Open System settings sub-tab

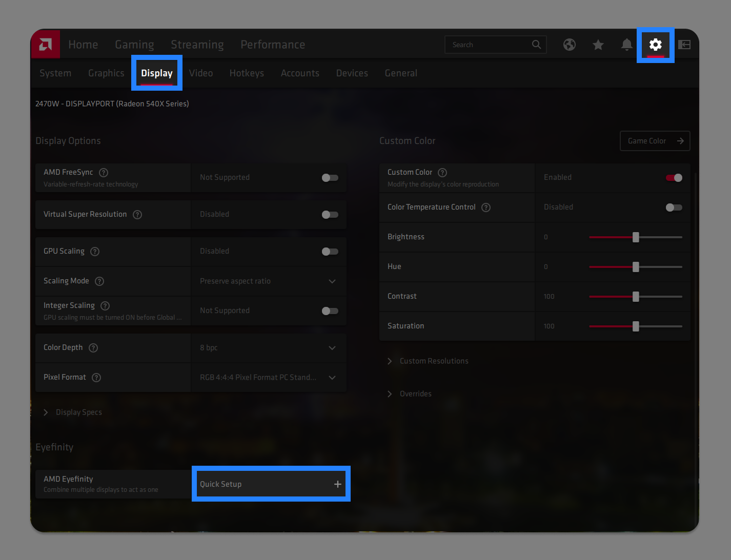pos(55,73)
